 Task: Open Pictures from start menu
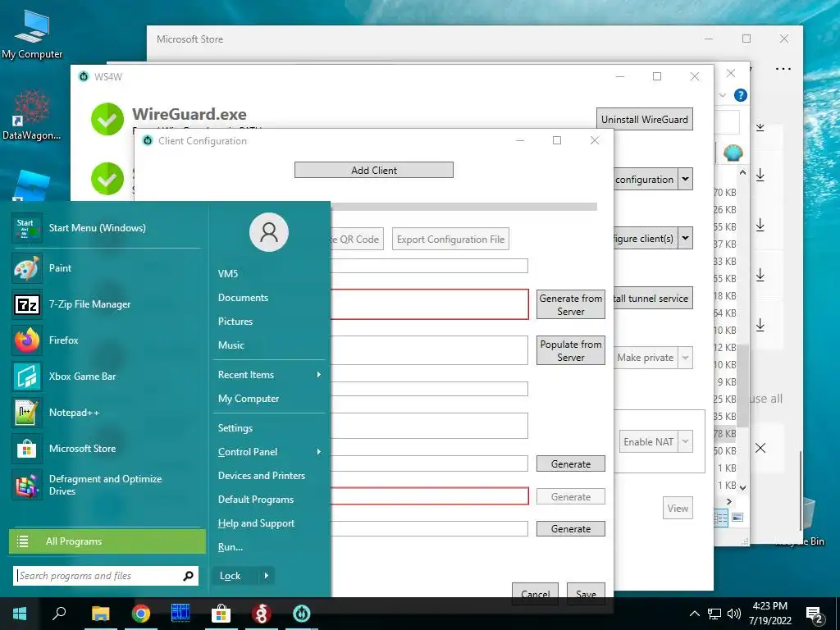click(x=235, y=322)
